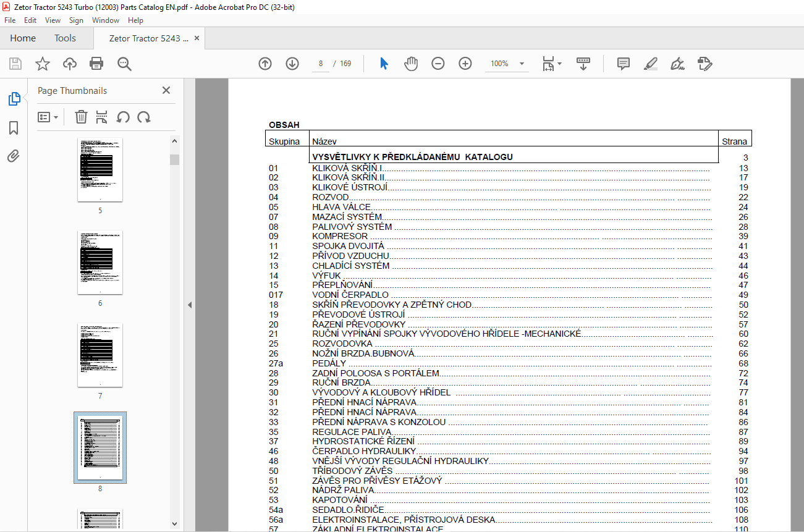Open the page break icon in thumbnails panel
Image resolution: width=804 pixels, height=532 pixels.
(102, 117)
